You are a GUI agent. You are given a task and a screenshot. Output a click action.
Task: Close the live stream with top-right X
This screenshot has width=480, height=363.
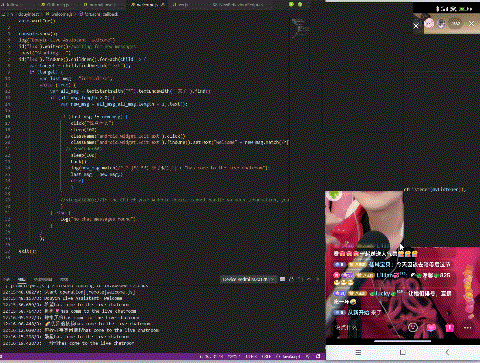tap(471, 24)
